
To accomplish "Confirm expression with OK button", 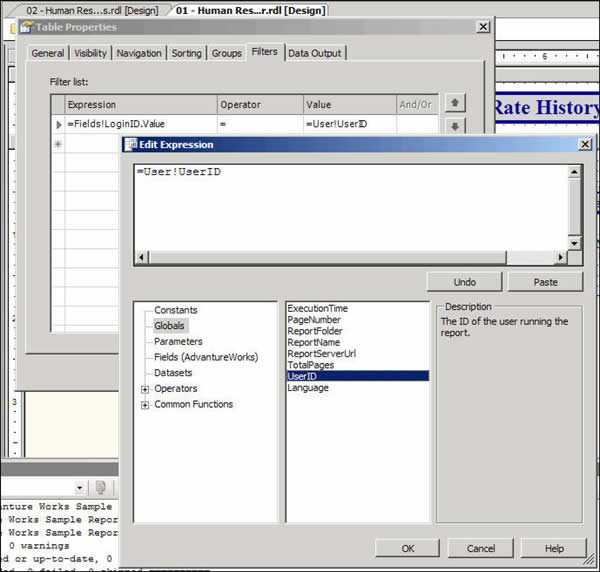I will coord(407,548).
